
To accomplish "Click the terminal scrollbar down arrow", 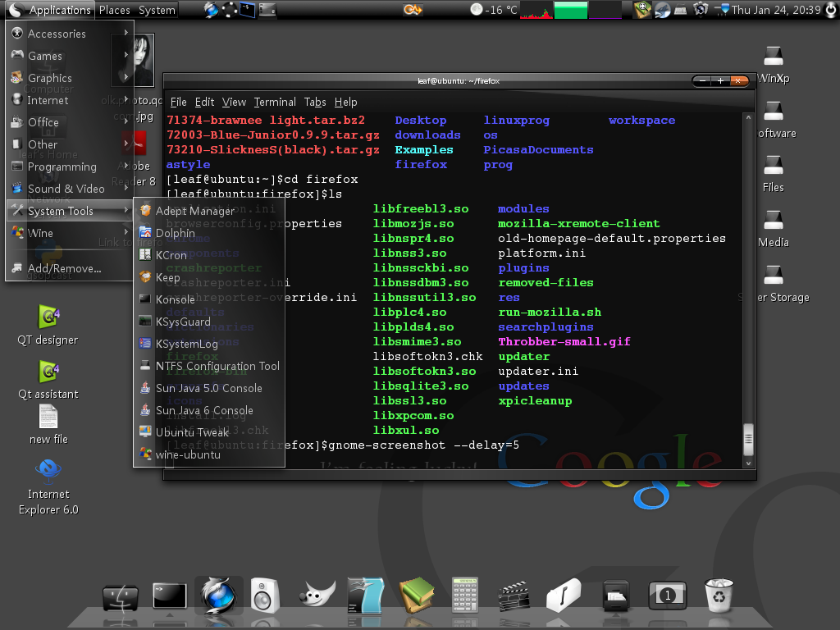I will pyautogui.click(x=748, y=463).
